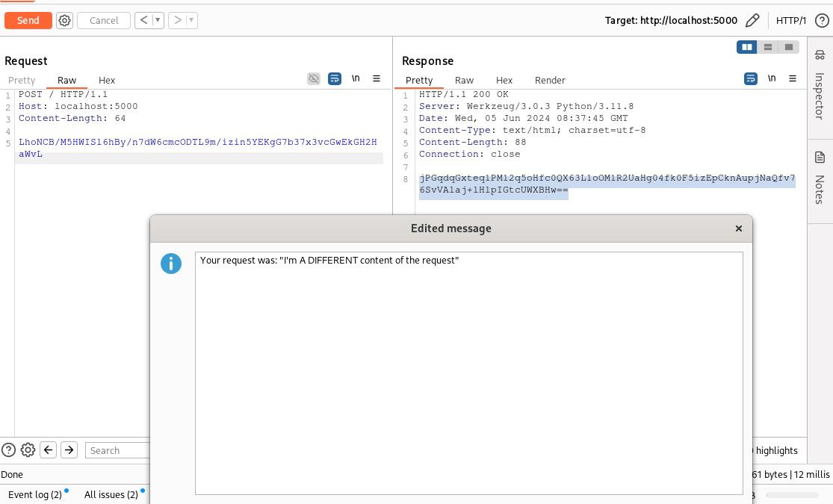This screenshot has width=833, height=504.
Task: Switch to side-by-side layout view
Action: click(x=746, y=47)
